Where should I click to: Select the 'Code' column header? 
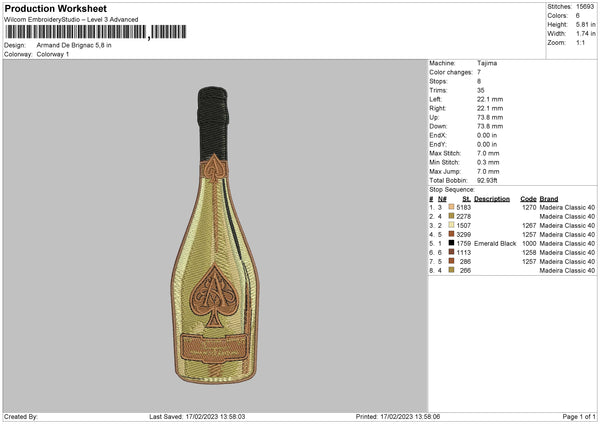528,199
